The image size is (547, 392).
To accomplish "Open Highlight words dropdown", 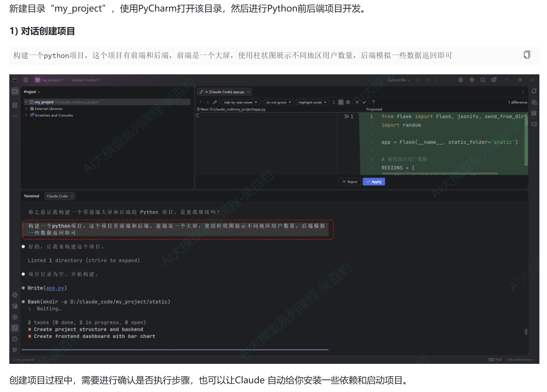I will tap(312, 102).
